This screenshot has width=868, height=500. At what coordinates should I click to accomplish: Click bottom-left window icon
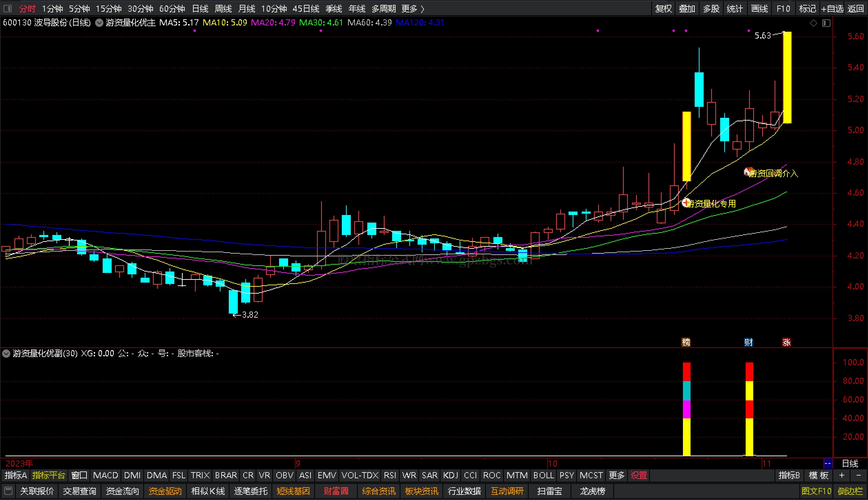(x=8, y=491)
